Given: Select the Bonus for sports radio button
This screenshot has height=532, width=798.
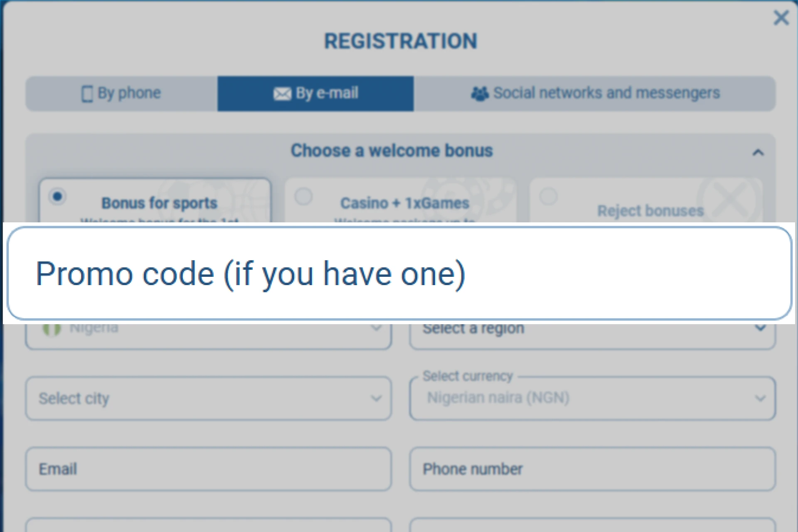Looking at the screenshot, I should tap(58, 197).
